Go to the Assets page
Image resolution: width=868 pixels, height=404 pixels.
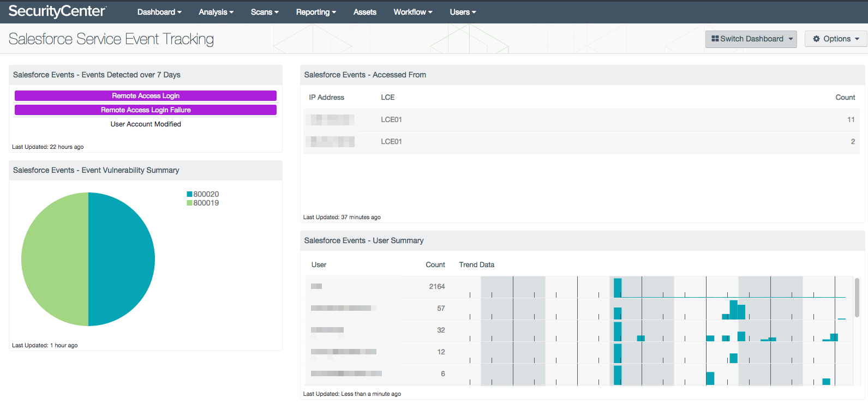365,12
